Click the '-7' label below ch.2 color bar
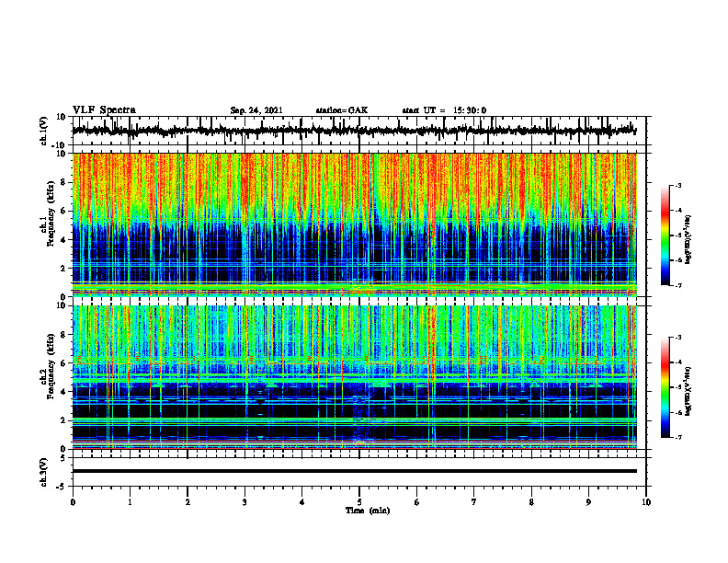Image resolution: width=728 pixels, height=563 pixels. (x=678, y=438)
